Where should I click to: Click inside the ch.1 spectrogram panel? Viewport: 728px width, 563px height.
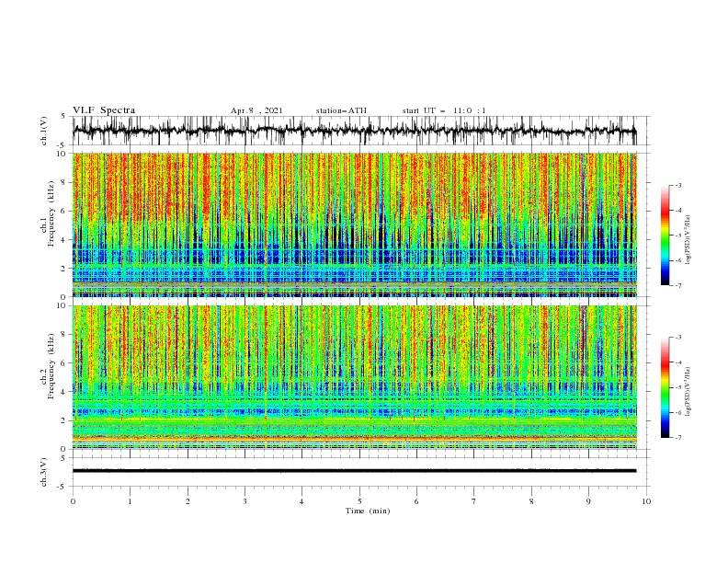coord(354,224)
